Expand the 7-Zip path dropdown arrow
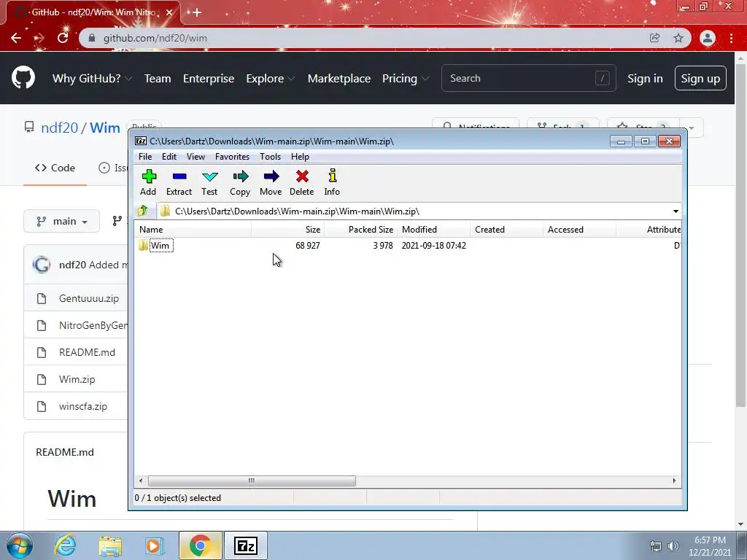The width and height of the screenshot is (747, 560). 676,211
